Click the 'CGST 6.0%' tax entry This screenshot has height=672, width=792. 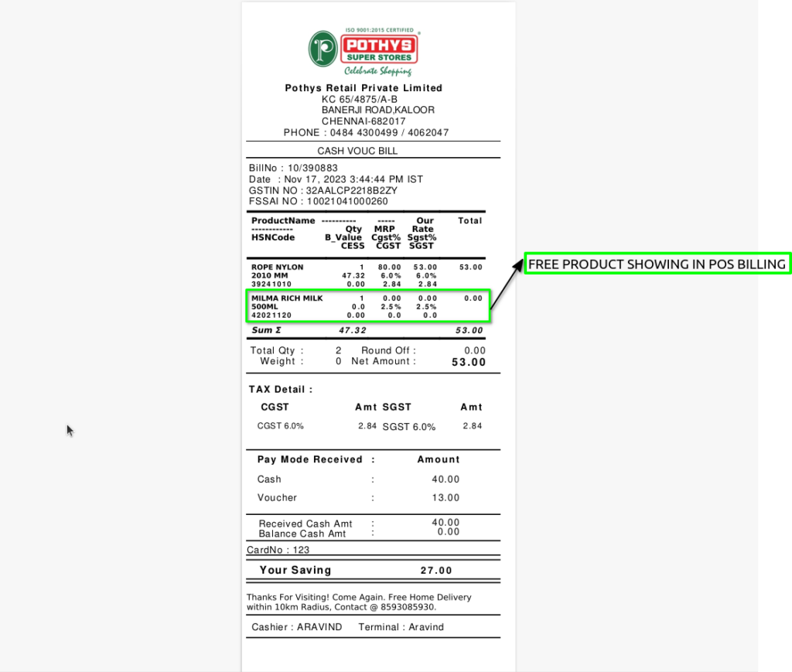pyautogui.click(x=280, y=426)
